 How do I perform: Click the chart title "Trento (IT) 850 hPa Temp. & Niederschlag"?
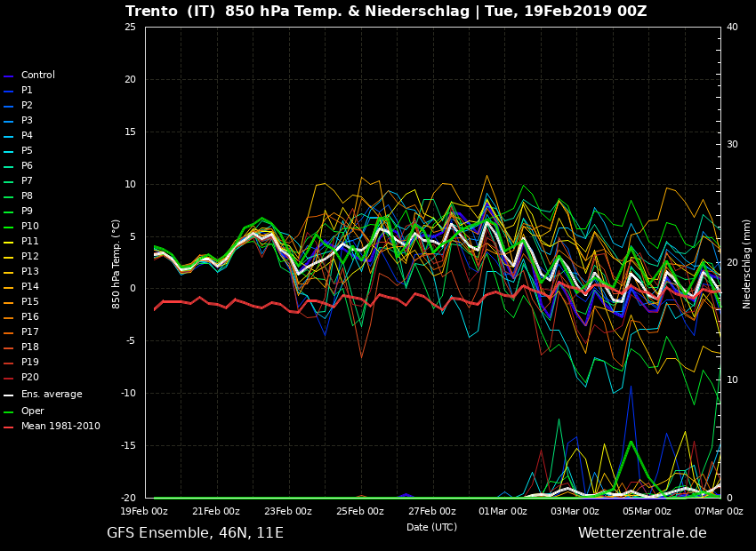(x=297, y=12)
